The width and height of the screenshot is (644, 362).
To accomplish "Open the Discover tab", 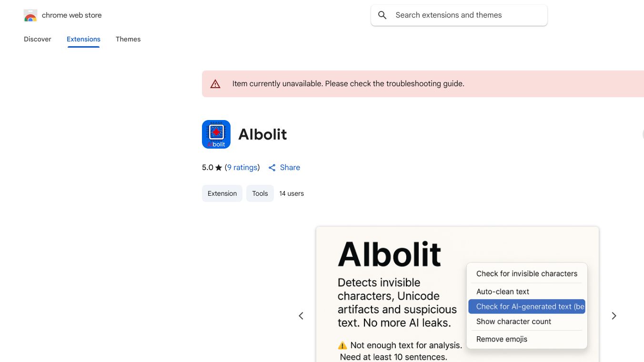I will 38,39.
